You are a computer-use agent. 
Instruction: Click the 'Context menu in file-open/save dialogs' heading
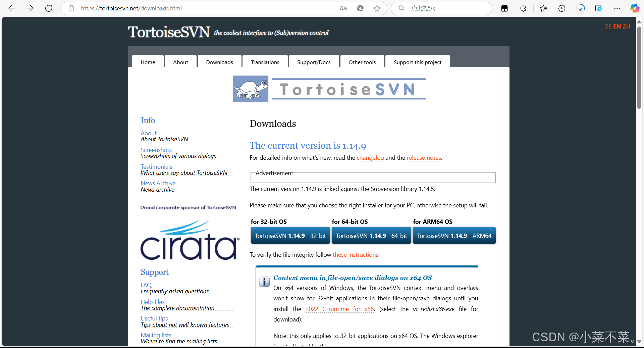click(x=353, y=278)
